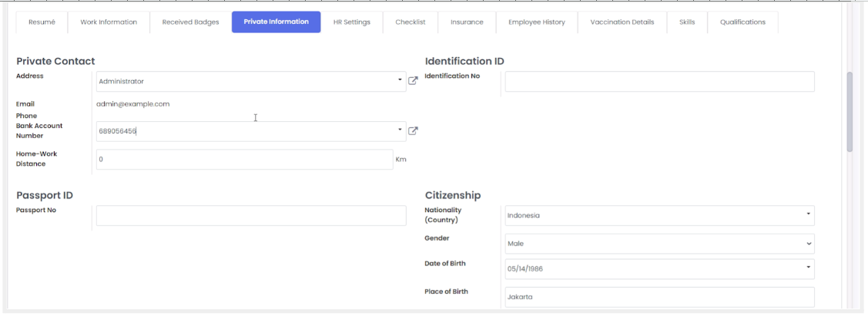Open the Received Badges tab
Image resolution: width=868 pixels, height=317 pixels.
point(190,22)
